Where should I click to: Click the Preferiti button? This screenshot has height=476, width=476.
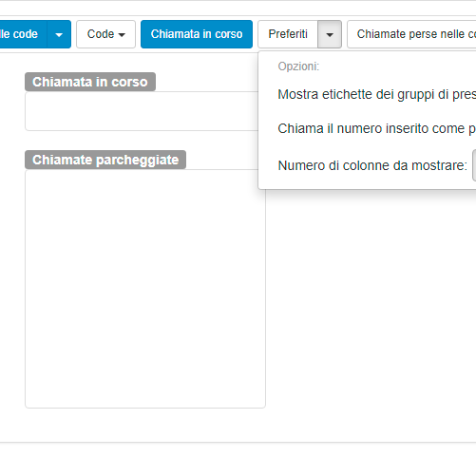pyautogui.click(x=288, y=34)
